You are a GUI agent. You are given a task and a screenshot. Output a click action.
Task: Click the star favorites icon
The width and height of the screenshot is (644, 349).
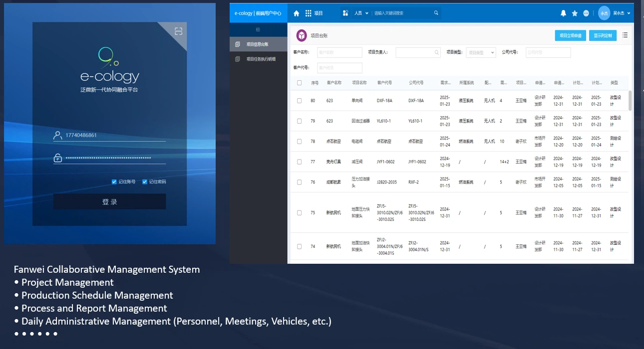tap(575, 13)
